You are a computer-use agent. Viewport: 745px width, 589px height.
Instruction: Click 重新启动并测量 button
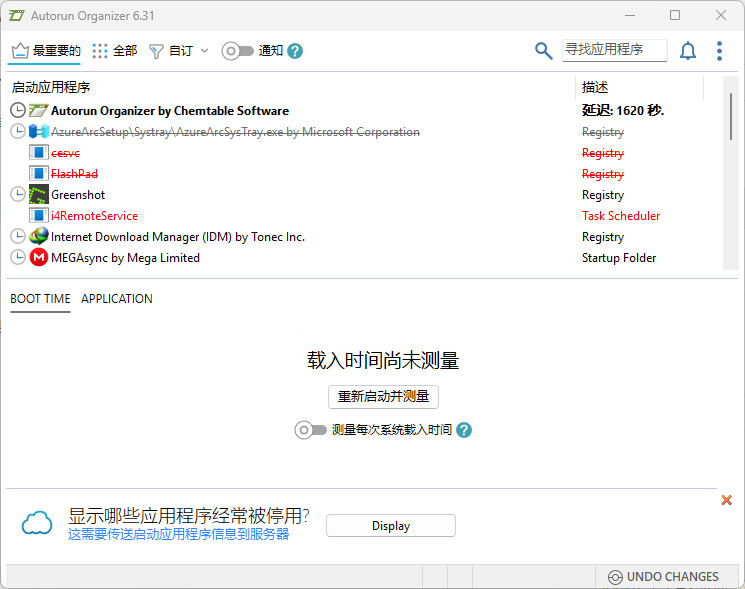383,397
